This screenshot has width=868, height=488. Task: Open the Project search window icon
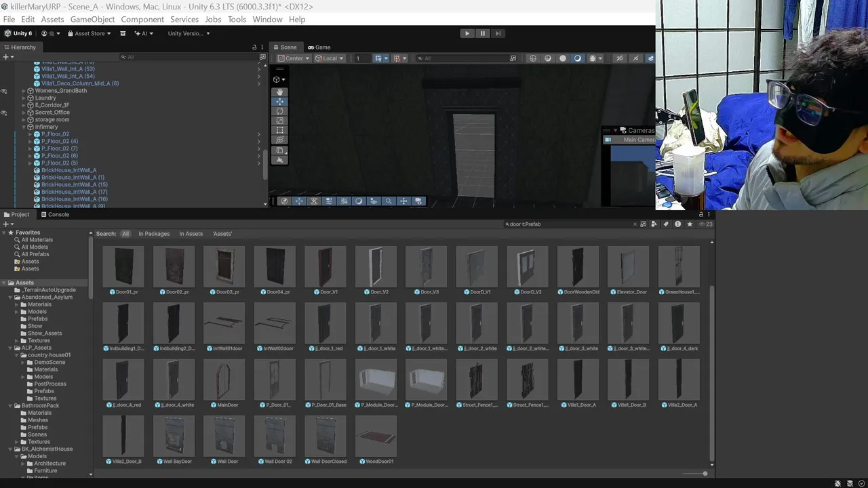coord(644,224)
